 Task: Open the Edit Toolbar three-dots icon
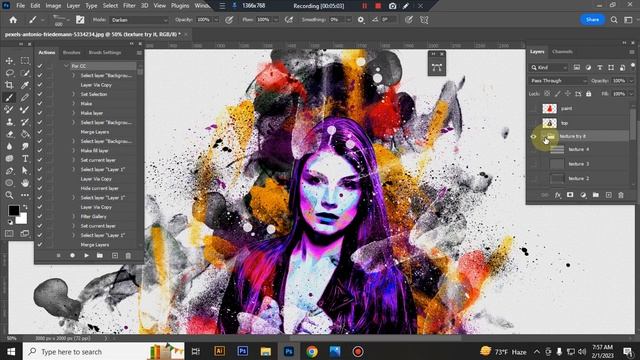25,195
